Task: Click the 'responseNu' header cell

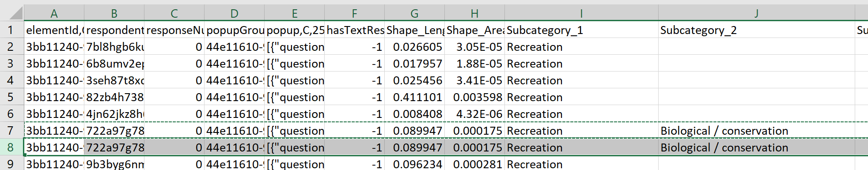Action: tap(174, 30)
